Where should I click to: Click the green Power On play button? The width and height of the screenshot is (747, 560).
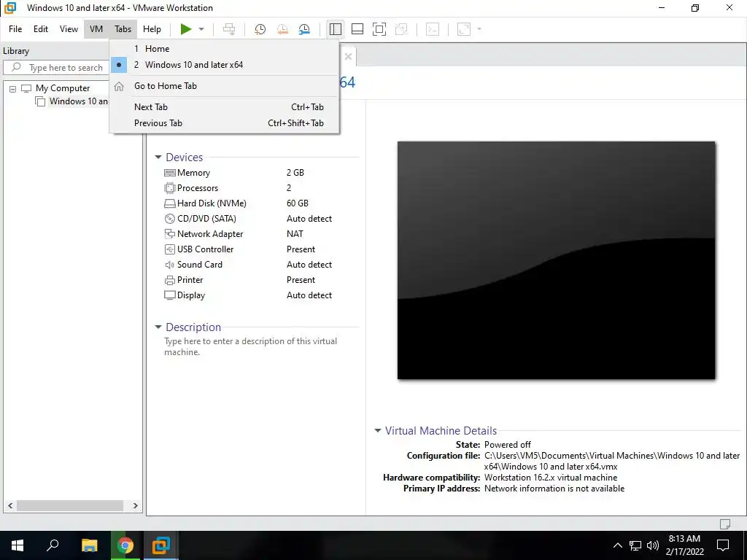186,29
